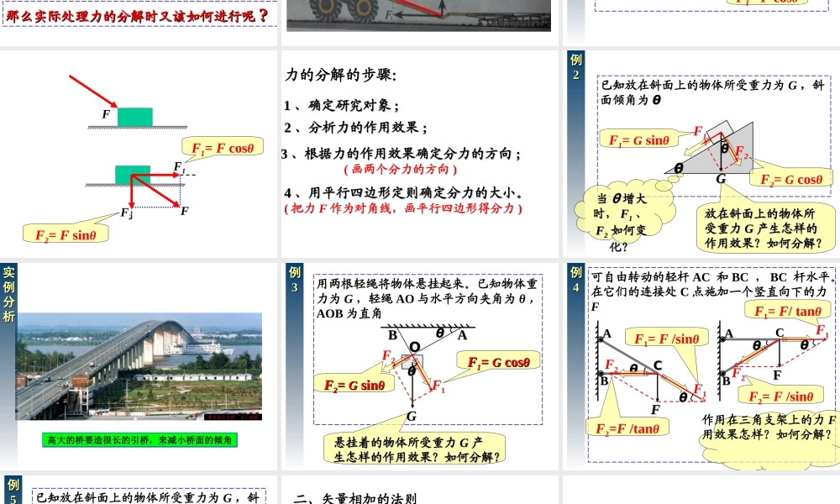Open the 例4 triangular bracket slide
The image size is (840, 504).
701,366
